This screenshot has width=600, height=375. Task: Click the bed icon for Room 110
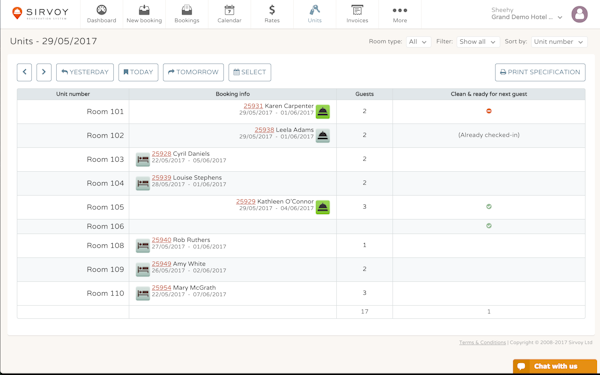click(x=143, y=293)
